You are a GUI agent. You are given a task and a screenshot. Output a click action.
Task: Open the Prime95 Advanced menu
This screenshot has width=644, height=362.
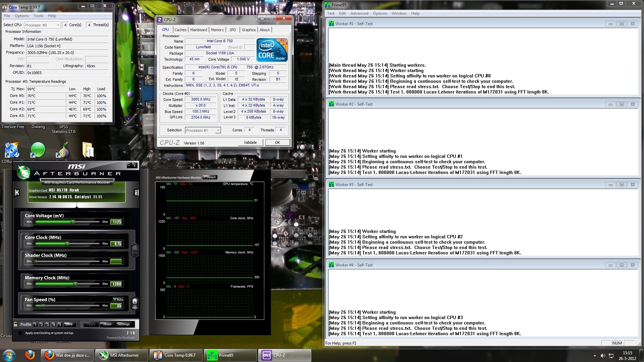[359, 13]
